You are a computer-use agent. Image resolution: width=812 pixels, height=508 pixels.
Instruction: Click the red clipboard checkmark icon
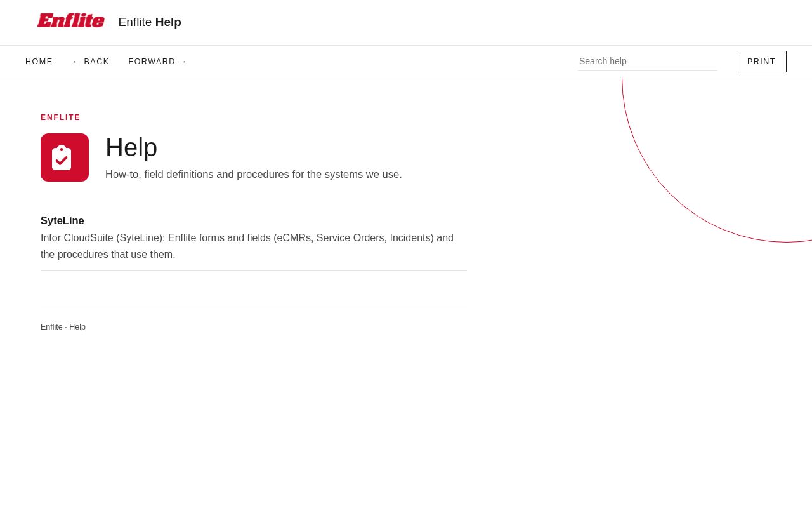(x=65, y=157)
